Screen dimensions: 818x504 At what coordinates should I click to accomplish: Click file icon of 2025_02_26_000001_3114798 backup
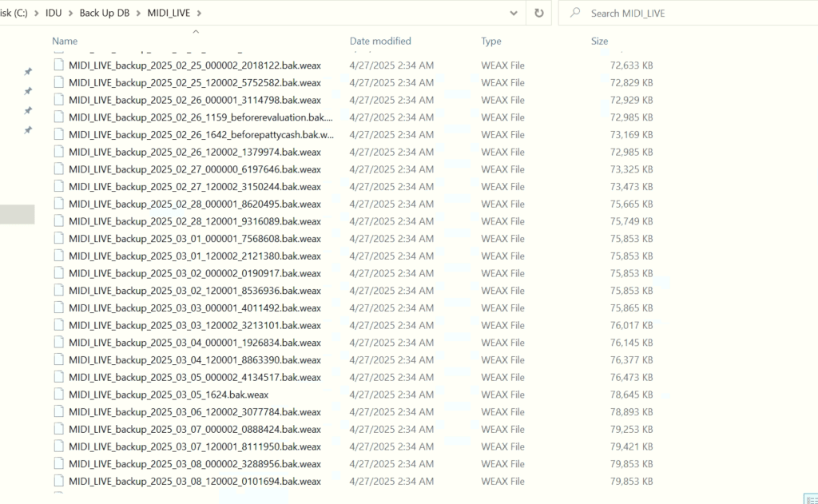[x=59, y=100]
